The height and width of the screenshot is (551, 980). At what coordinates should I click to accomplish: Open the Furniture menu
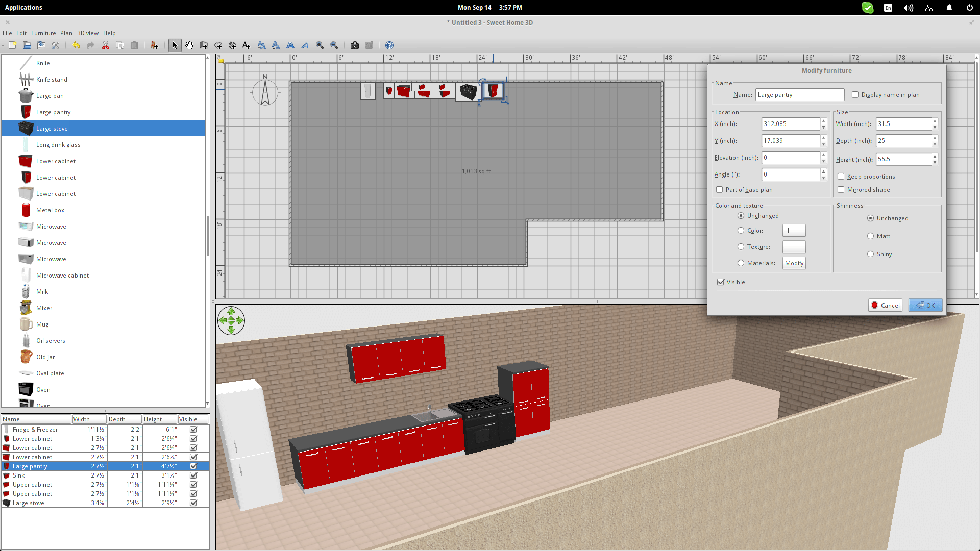point(43,33)
